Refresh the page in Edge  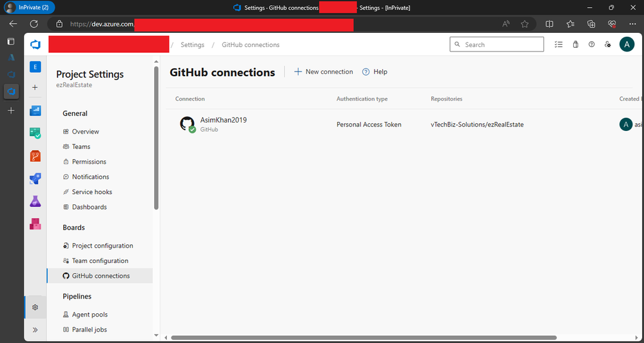tap(34, 24)
